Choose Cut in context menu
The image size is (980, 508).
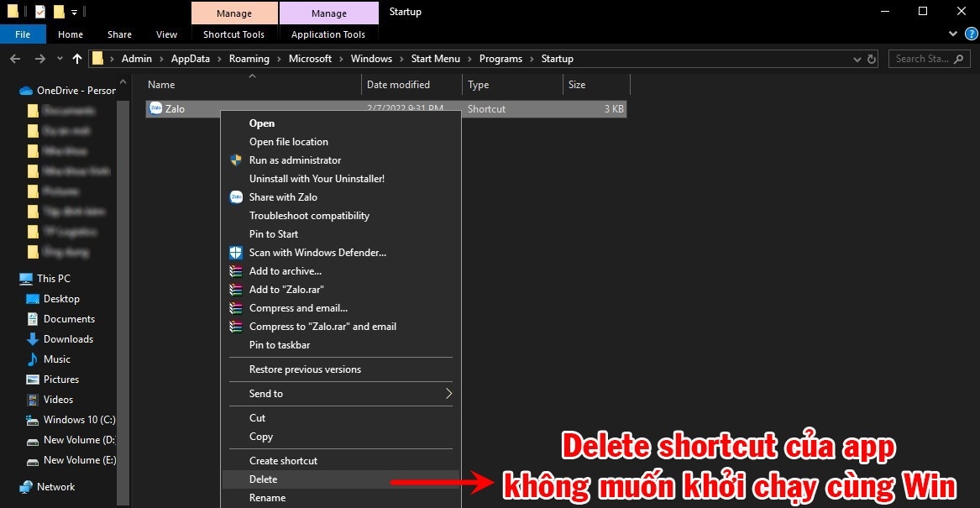[341, 418]
